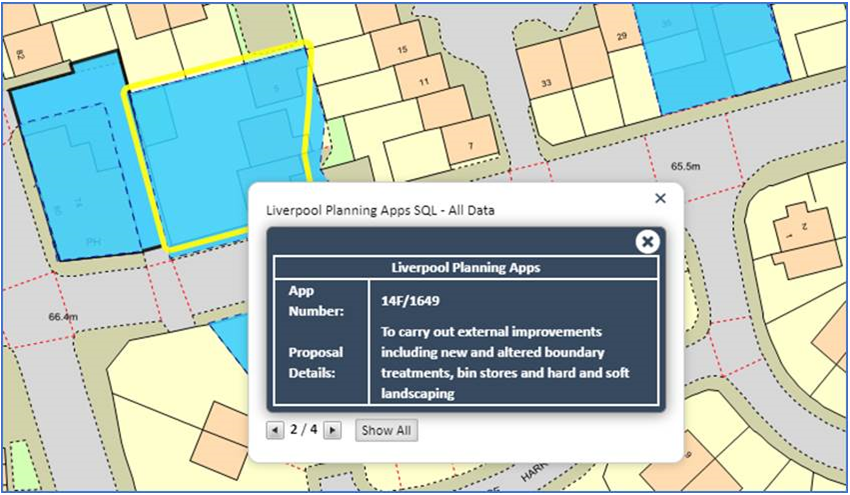The height and width of the screenshot is (495, 850).
Task: Close the Liverpool Planning Apps SQL popup
Action: pos(660,198)
